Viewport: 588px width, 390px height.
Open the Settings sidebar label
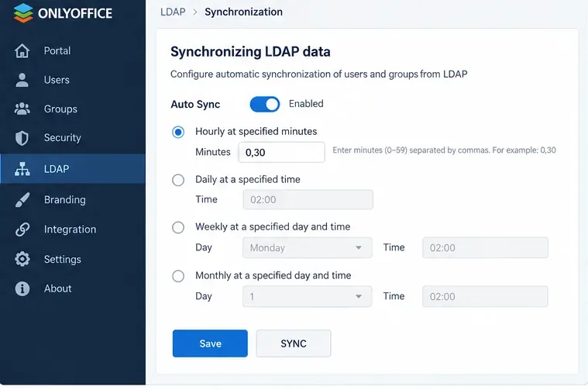click(x=62, y=260)
